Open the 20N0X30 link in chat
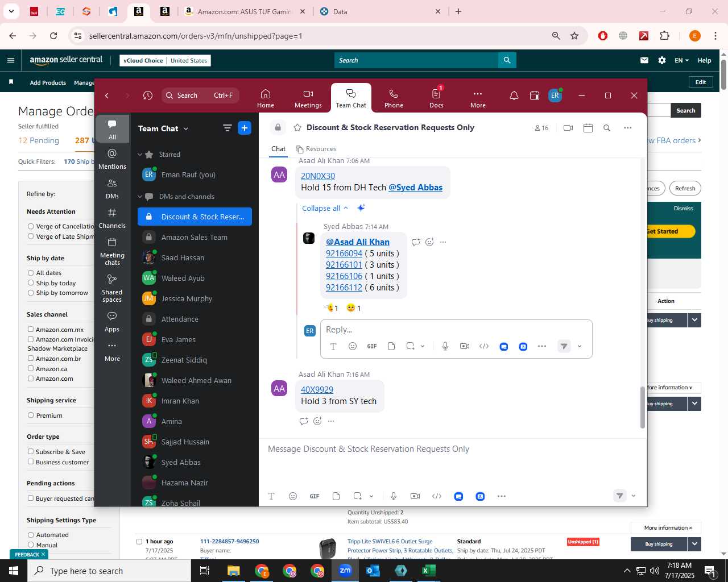The height and width of the screenshot is (582, 728). [x=318, y=176]
